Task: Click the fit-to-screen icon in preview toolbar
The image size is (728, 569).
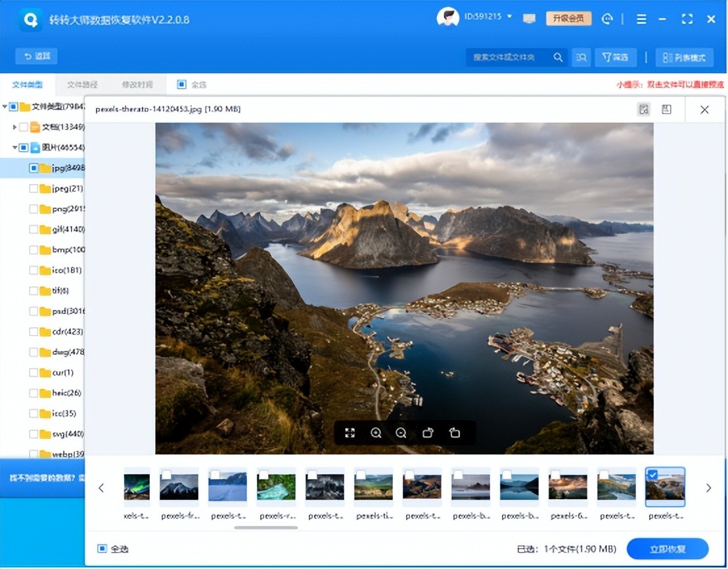Action: tap(350, 433)
